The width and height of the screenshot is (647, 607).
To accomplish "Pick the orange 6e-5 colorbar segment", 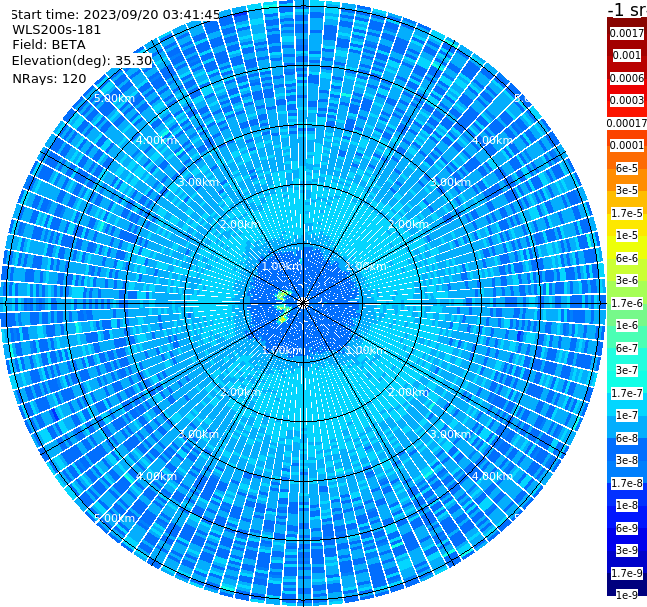I will tap(627, 168).
